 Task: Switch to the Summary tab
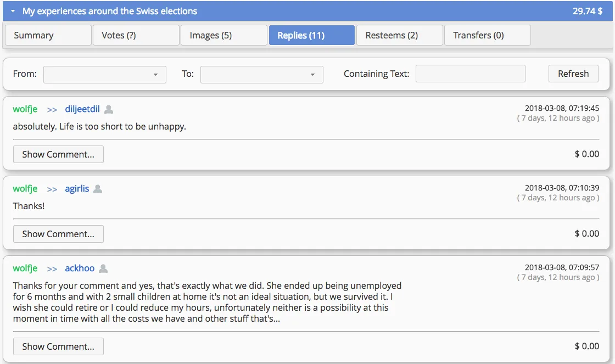click(48, 35)
